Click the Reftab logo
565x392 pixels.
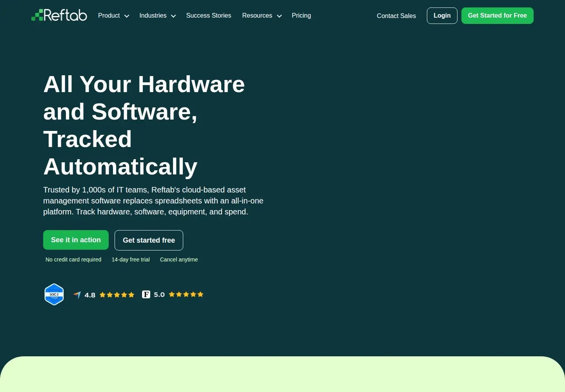[x=59, y=15]
